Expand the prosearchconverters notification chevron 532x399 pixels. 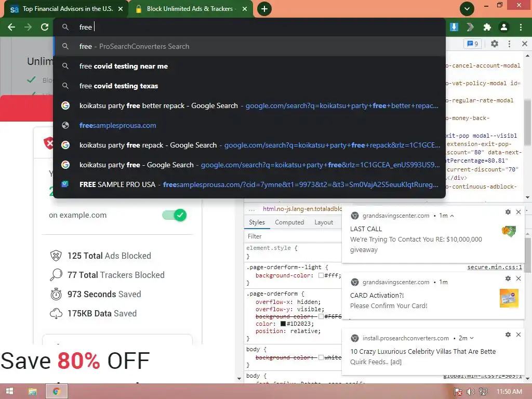(x=472, y=338)
